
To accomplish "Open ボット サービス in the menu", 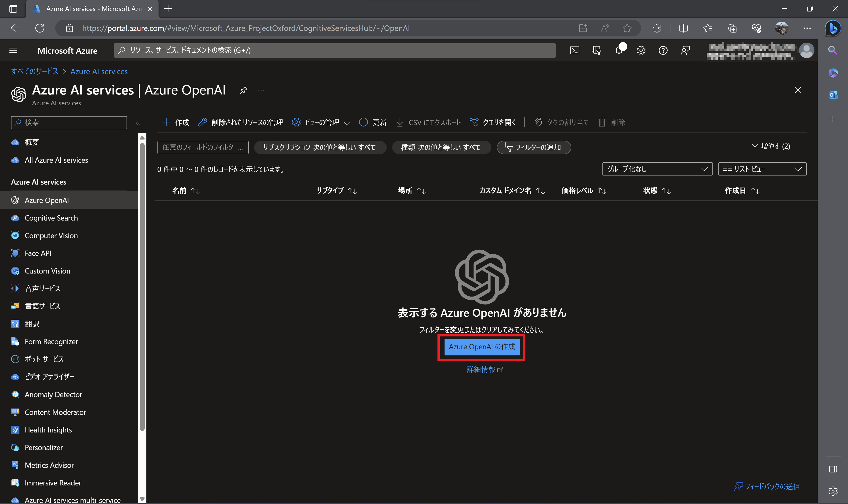I will tap(69, 359).
